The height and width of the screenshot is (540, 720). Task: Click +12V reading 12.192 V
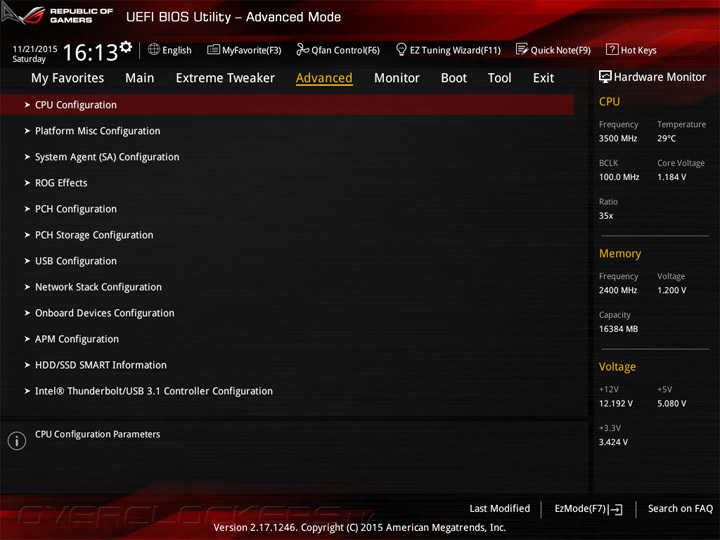[x=616, y=404]
